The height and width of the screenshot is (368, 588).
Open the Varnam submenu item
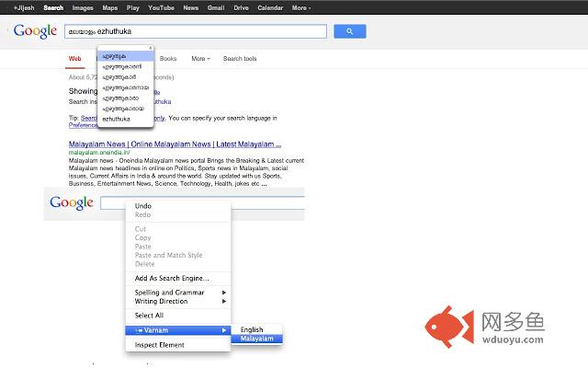177,330
